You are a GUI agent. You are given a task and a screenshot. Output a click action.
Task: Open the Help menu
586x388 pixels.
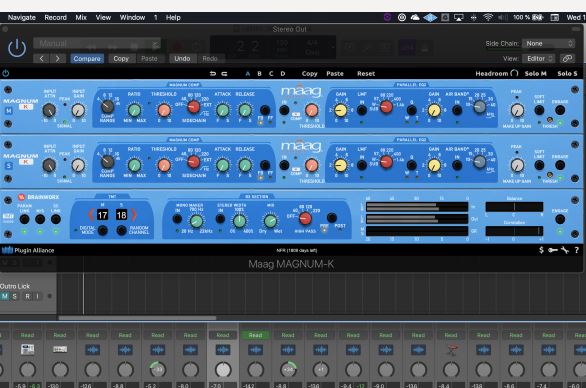coord(173,17)
